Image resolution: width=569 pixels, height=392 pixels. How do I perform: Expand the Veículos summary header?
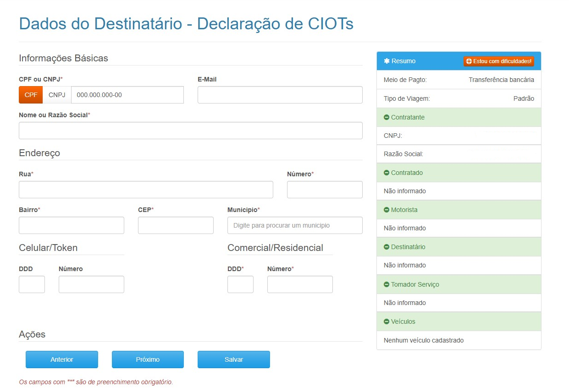[459, 321]
